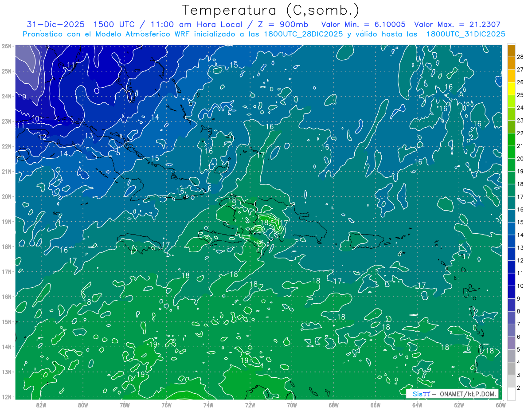
Task: Click the "16N" latitude axis label
Action: [x=6, y=297]
